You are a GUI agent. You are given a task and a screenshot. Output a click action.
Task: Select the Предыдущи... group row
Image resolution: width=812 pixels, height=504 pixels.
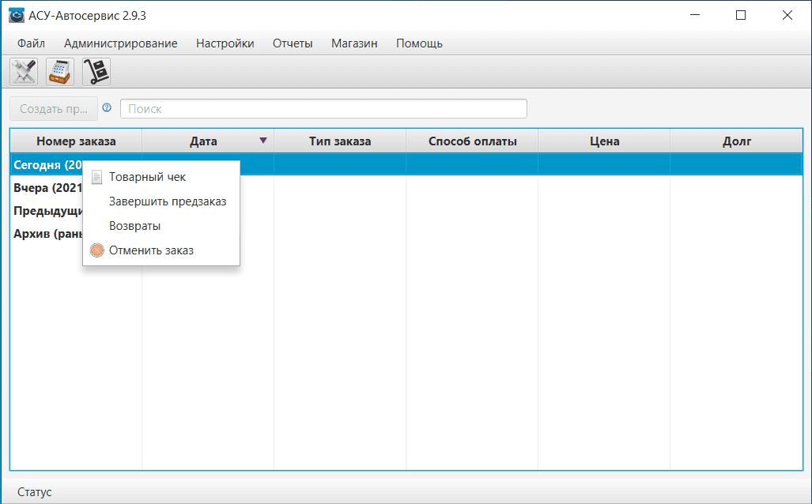[406, 211]
